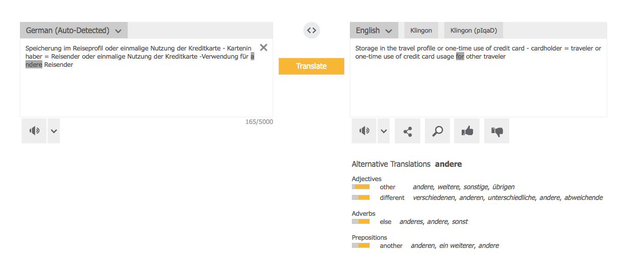Play audio of the source text
The image size is (644, 278).
(x=34, y=131)
